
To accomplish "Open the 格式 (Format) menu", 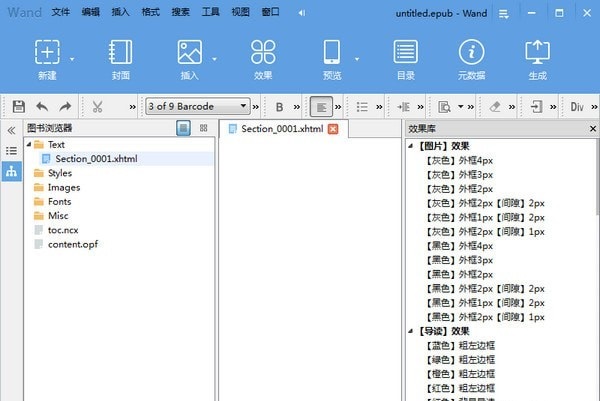I will 151,12.
